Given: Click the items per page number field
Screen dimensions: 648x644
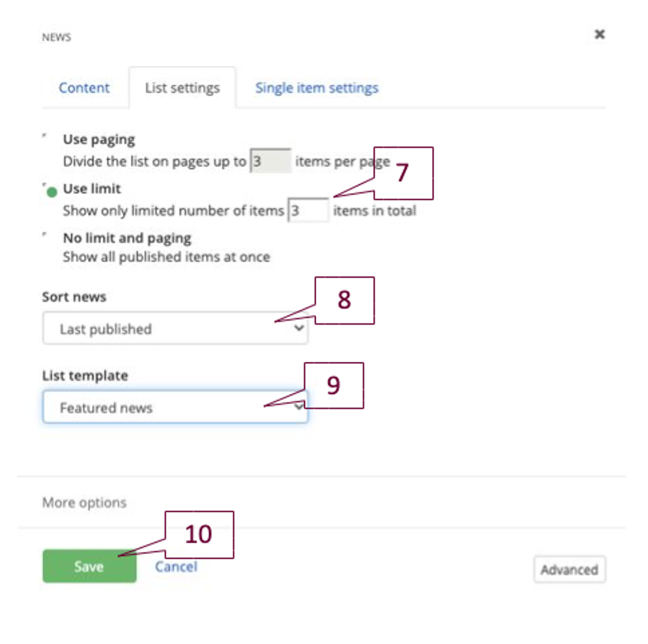Looking at the screenshot, I should point(269,161).
